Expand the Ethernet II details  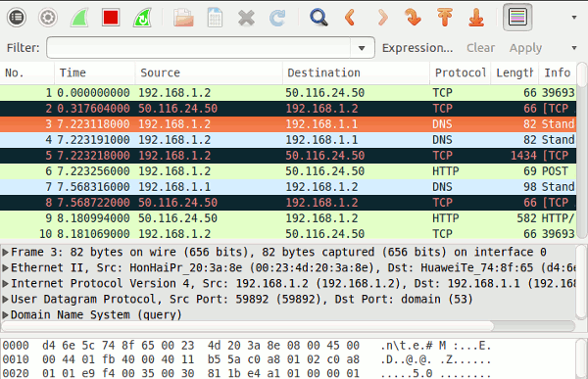[x=5, y=268]
